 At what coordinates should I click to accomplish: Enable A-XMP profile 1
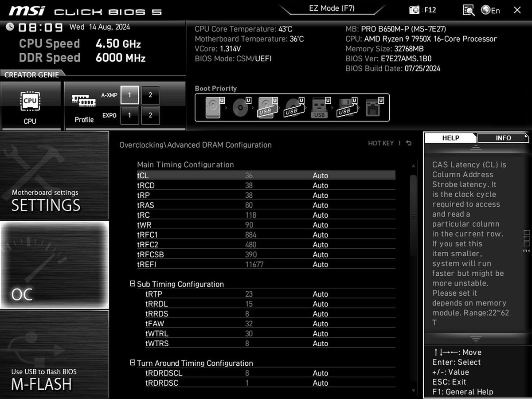tap(129, 95)
